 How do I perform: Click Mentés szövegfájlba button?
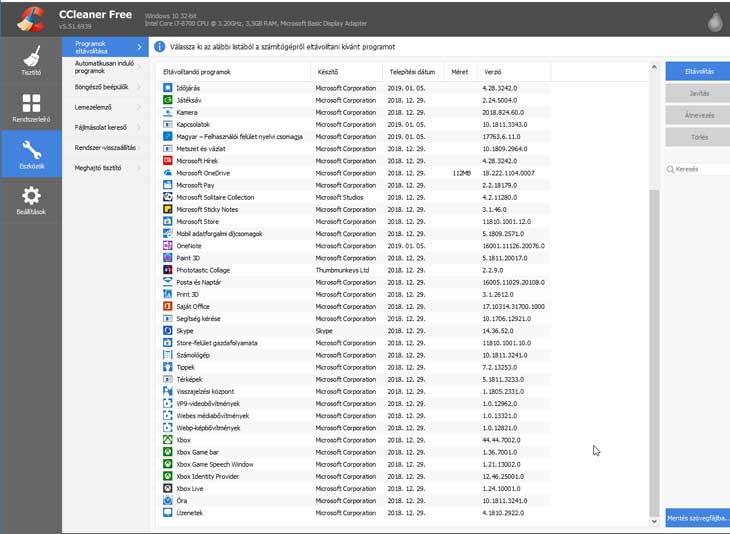698,518
